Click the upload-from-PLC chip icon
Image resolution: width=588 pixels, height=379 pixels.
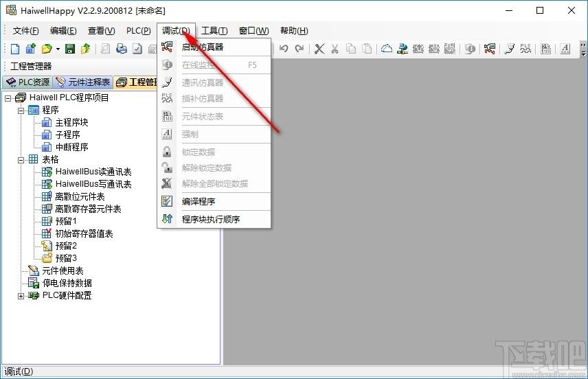(x=418, y=49)
